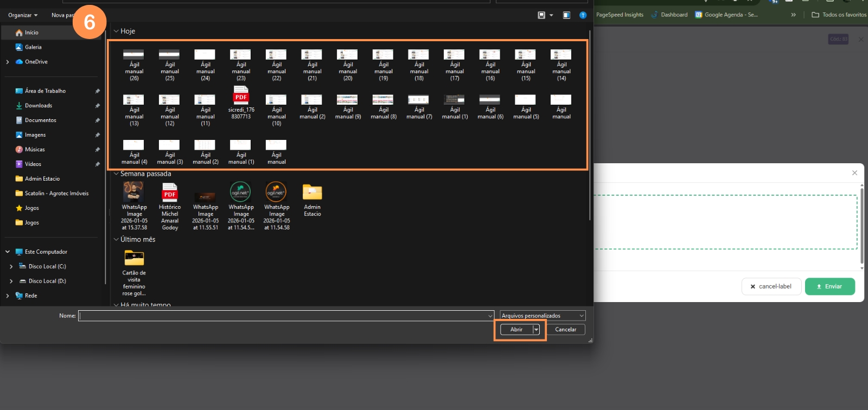Open the Google Agenda bookmark
The width and height of the screenshot is (868, 410).
(726, 15)
